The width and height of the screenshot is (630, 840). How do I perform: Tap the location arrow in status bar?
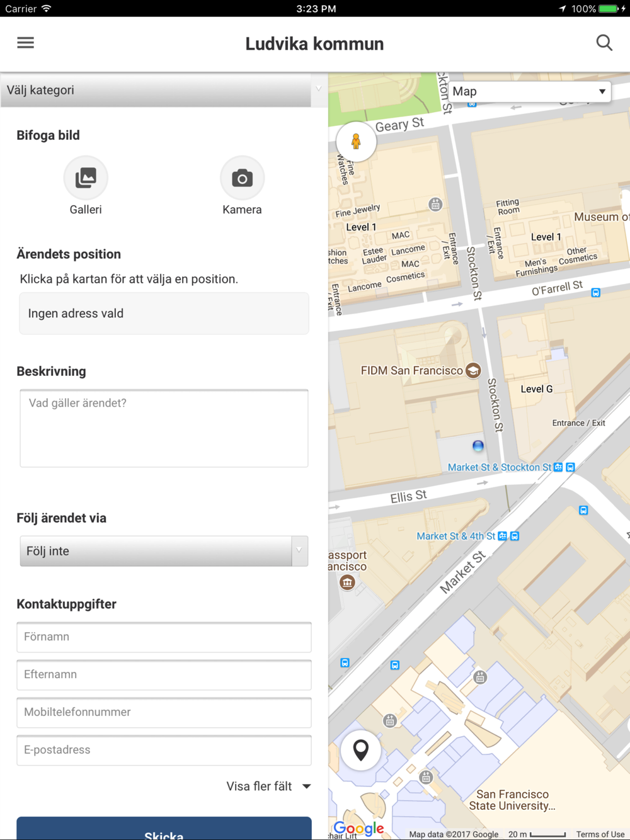coord(563,9)
